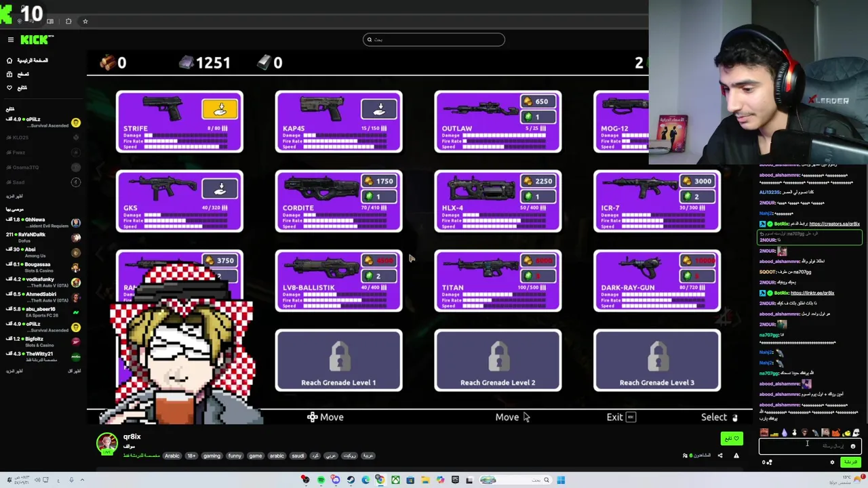Select the MOG-12 shotgun card
Screen dimensions: 868x488
621,121
